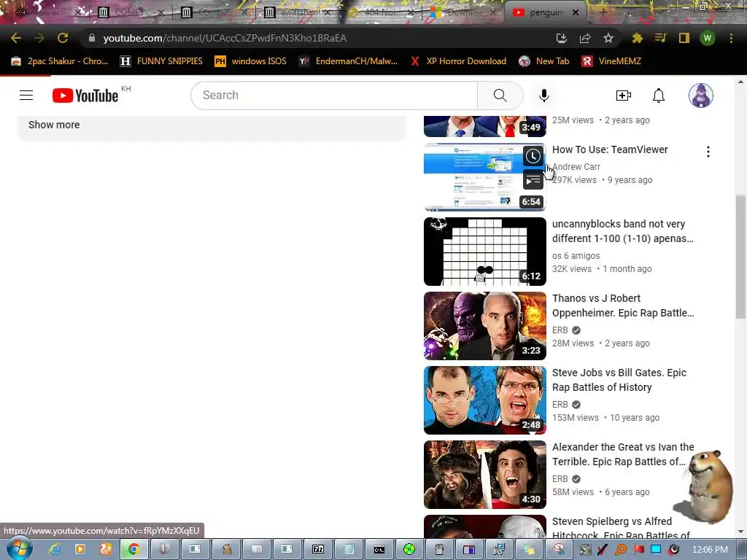Open the EndermanCH/Malw... bookmark

(348, 61)
